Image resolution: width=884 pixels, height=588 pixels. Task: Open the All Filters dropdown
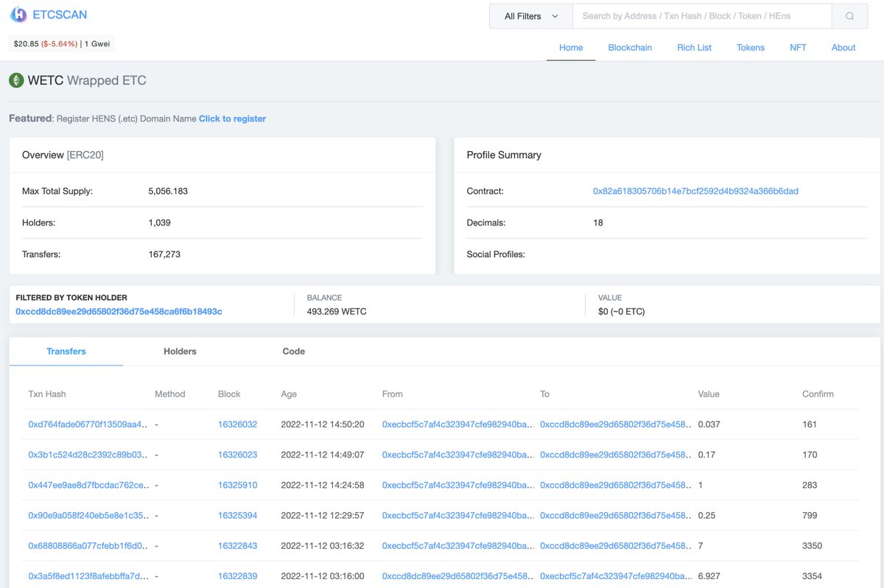tap(530, 16)
